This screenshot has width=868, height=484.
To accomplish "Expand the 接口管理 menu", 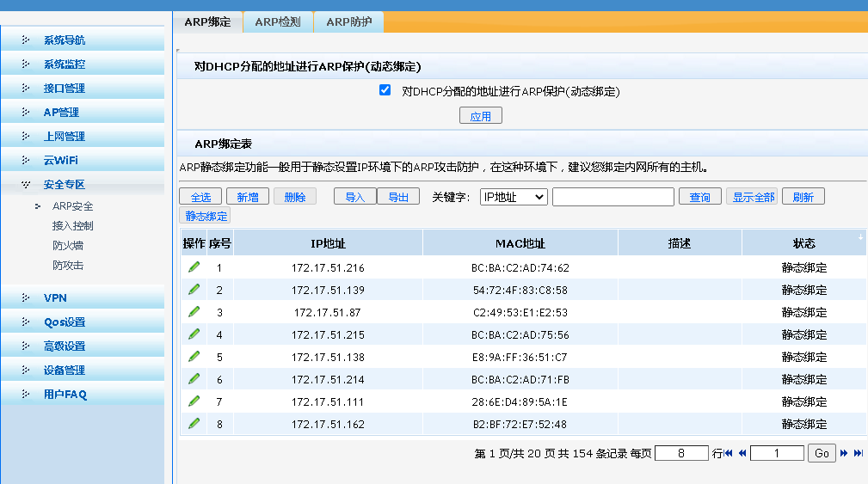I will (83, 88).
